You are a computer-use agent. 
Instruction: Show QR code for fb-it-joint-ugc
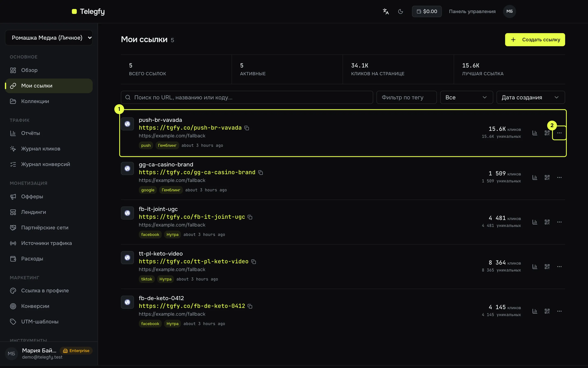click(547, 222)
